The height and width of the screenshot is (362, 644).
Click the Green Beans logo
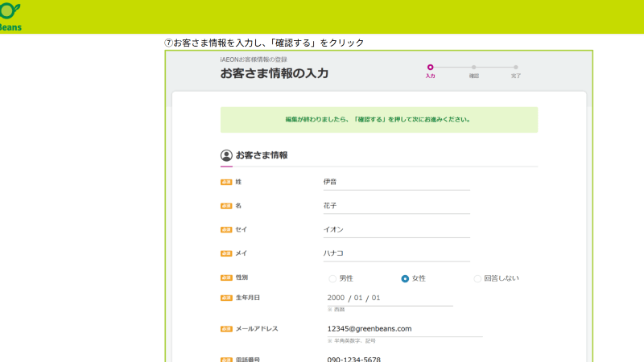pyautogui.click(x=10, y=16)
